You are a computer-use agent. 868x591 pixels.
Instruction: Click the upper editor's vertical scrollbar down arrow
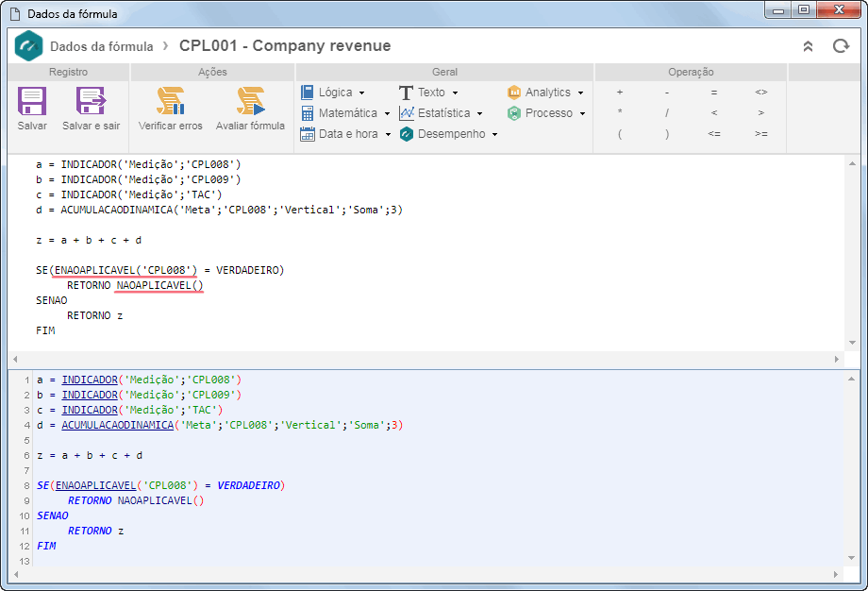tap(852, 343)
